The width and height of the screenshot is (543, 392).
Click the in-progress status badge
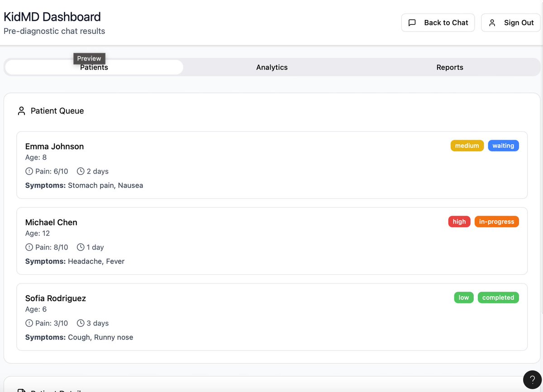pyautogui.click(x=497, y=222)
